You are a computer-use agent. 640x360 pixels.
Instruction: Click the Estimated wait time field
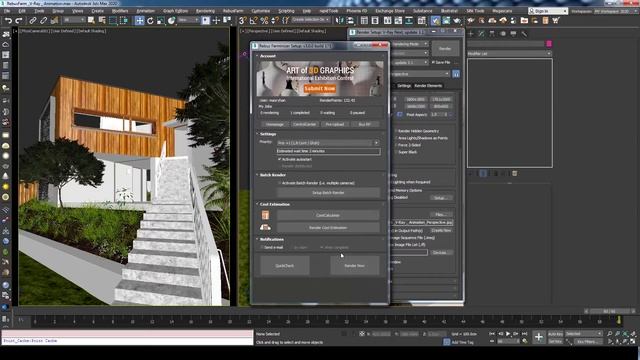click(328, 151)
